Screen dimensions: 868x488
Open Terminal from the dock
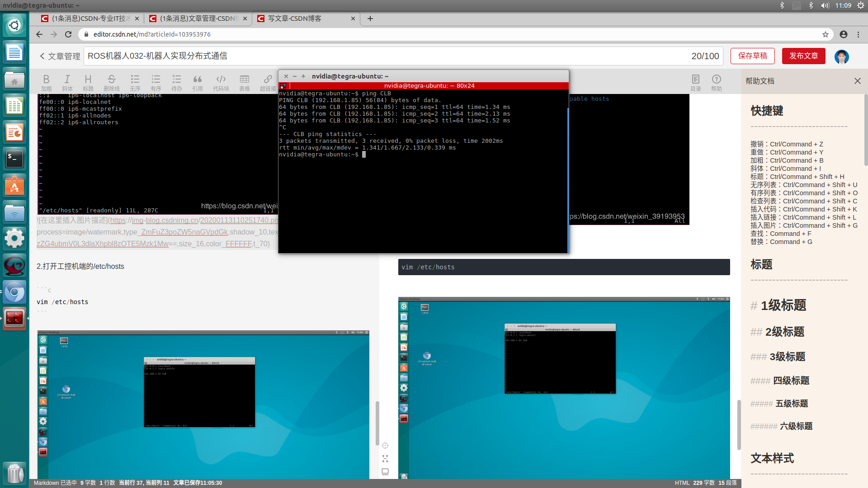point(14,159)
